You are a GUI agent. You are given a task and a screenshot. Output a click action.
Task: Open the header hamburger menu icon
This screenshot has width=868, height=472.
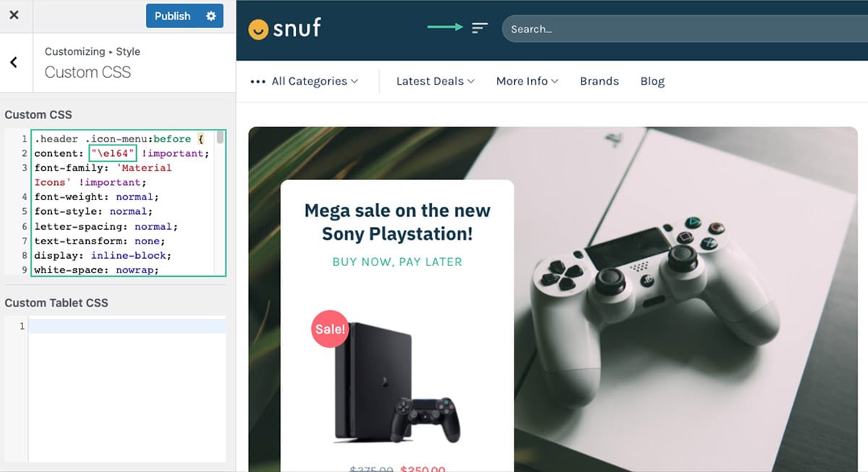click(x=480, y=28)
